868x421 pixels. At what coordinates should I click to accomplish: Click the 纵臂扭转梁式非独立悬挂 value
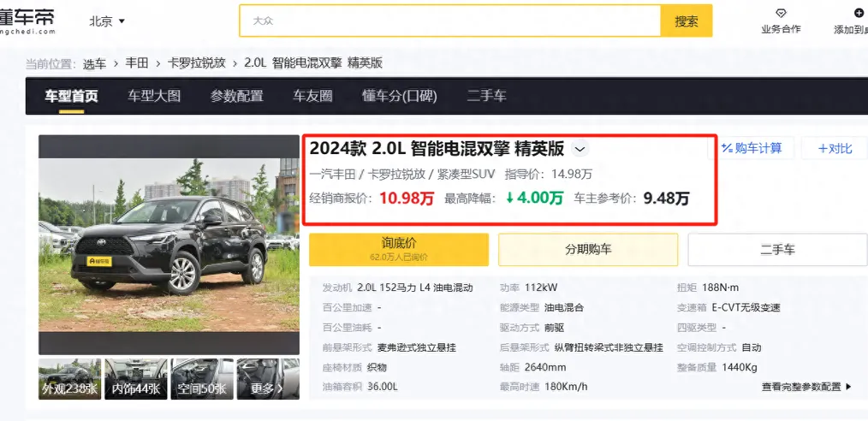click(609, 348)
